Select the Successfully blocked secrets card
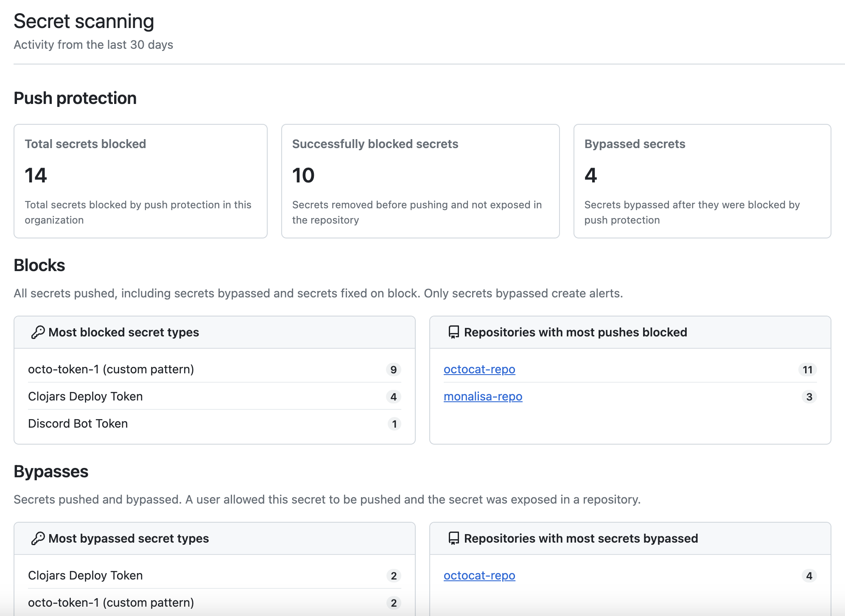Screen dimensions: 845x616 coord(420,181)
